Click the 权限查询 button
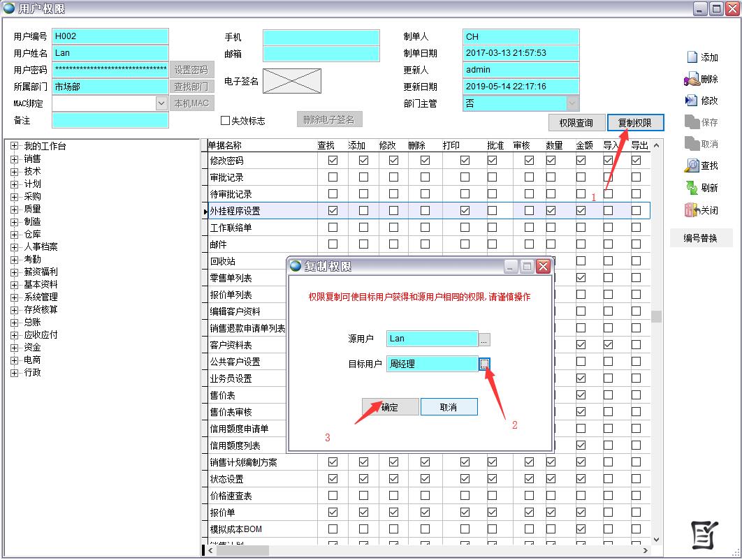Screen dimensions: 742x560 coord(576,123)
